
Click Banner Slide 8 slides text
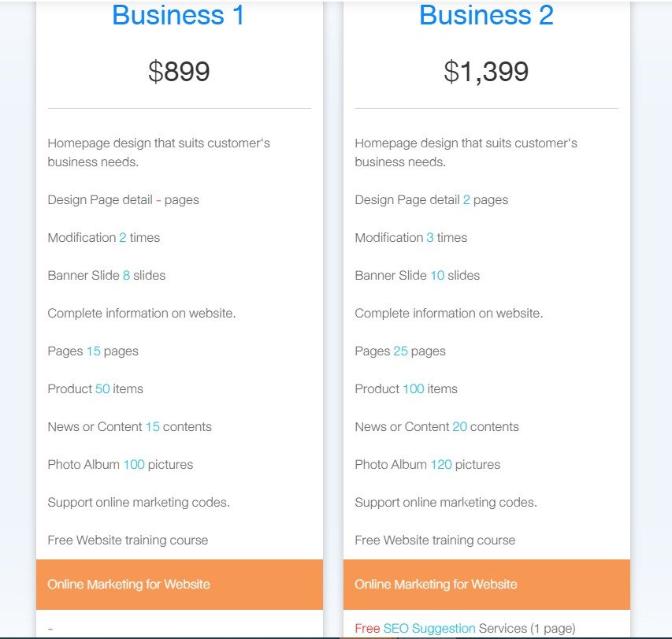[x=106, y=275]
